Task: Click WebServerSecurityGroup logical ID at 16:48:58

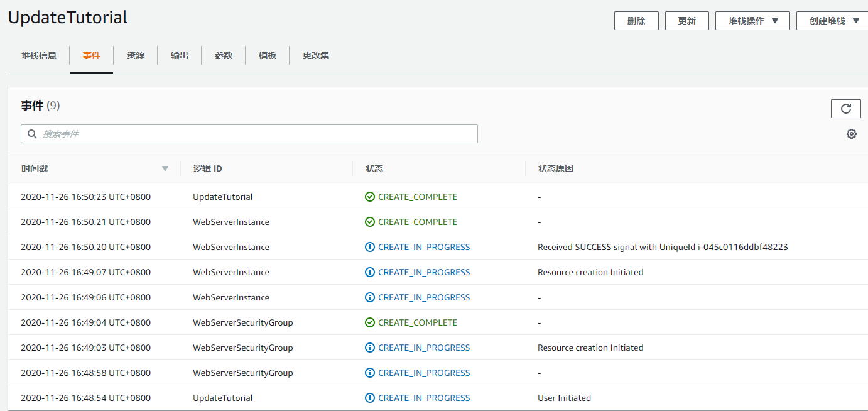Action: pyautogui.click(x=243, y=373)
